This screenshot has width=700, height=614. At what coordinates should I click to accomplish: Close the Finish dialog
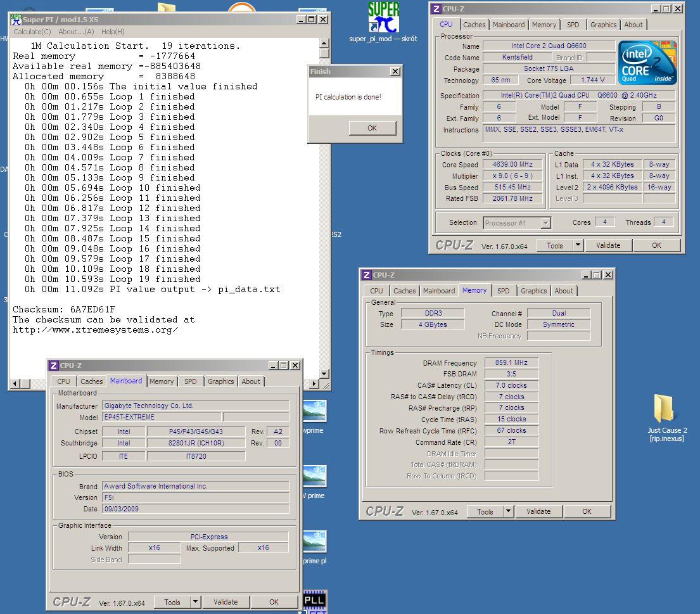[395, 72]
